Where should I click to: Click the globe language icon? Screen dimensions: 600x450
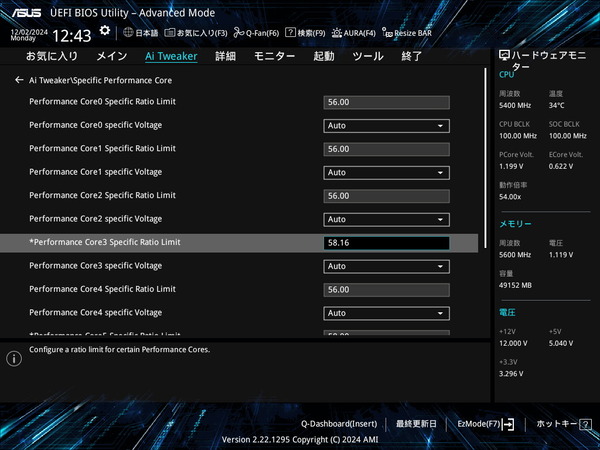point(128,33)
